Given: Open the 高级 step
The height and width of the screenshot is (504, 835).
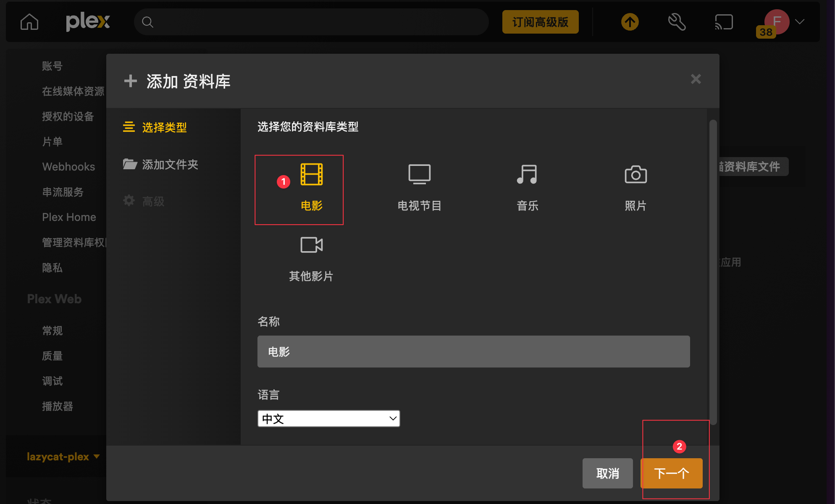Looking at the screenshot, I should pos(144,201).
